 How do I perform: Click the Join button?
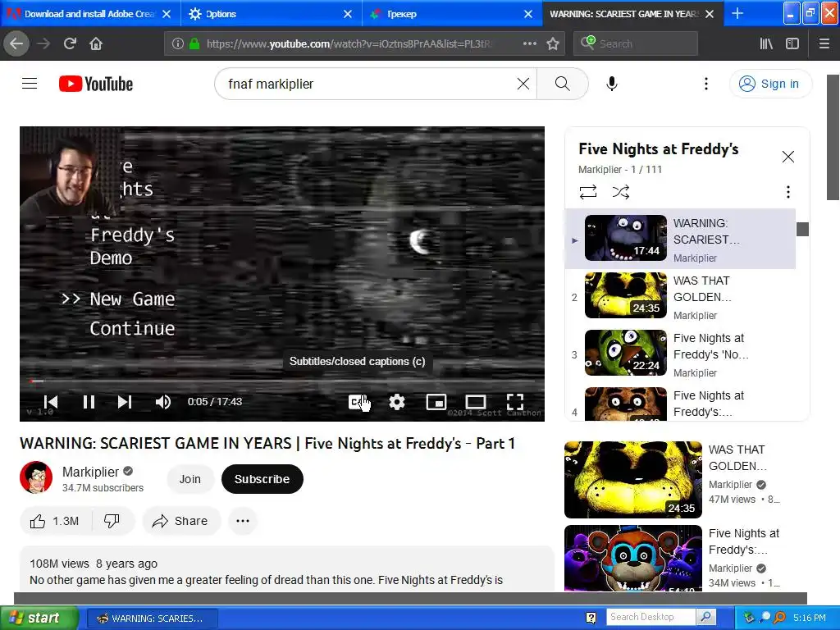click(x=189, y=479)
